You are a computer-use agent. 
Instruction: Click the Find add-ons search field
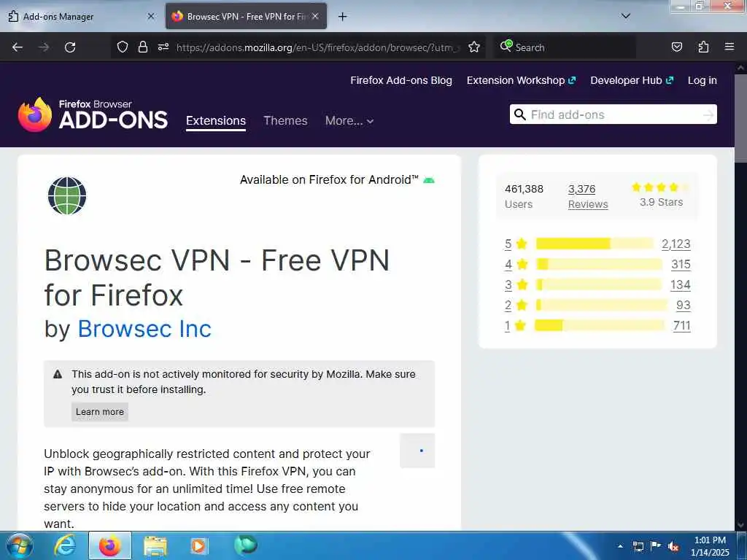click(614, 114)
